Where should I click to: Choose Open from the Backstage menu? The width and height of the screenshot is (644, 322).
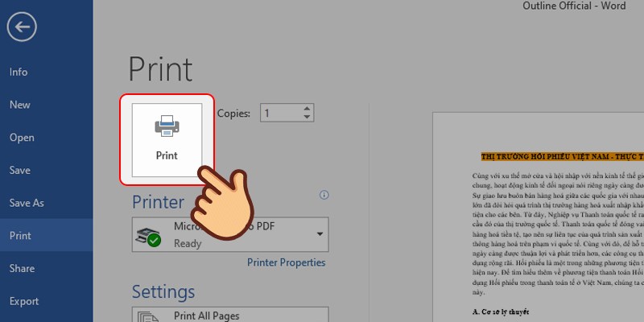pos(22,138)
